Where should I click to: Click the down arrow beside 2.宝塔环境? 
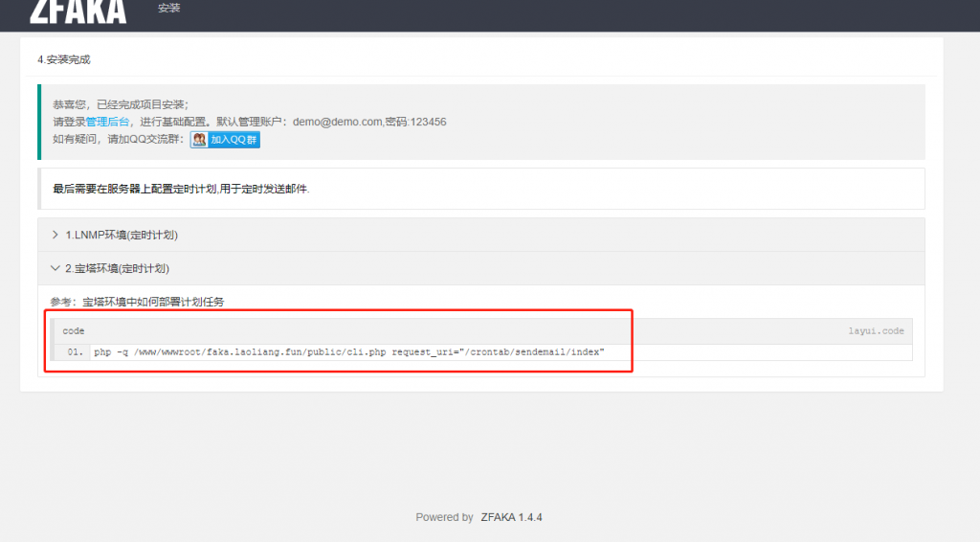(x=56, y=269)
